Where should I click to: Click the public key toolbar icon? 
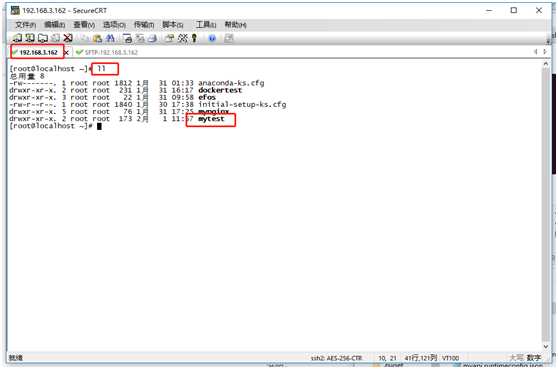tap(194, 38)
